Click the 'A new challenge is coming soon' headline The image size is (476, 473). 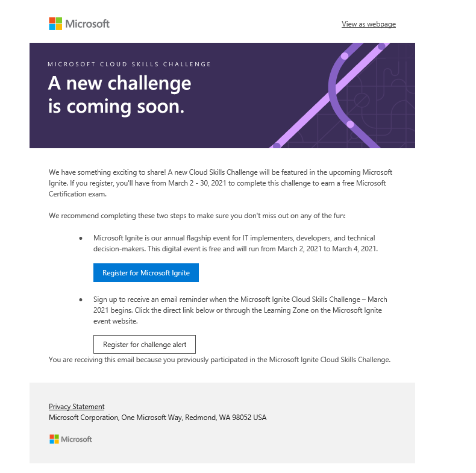click(120, 95)
